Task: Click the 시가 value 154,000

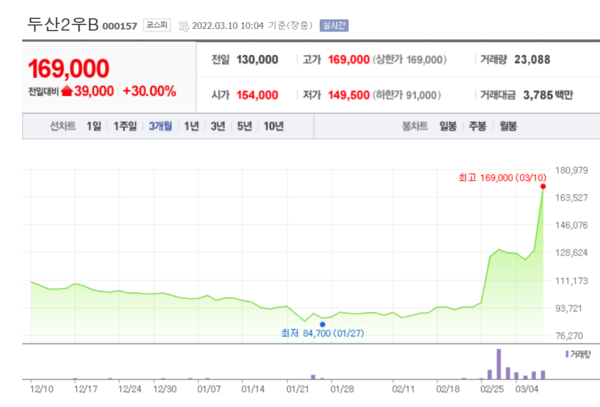Action: 257,95
